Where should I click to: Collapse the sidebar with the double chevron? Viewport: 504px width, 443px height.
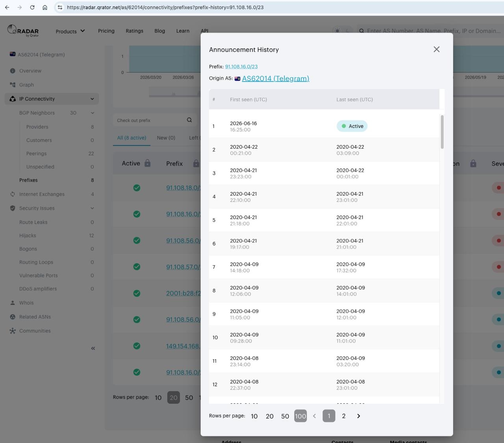(x=93, y=348)
